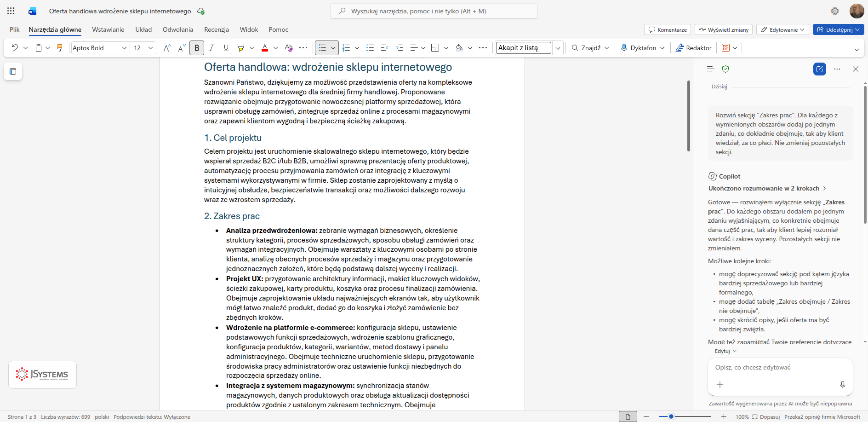This screenshot has width=868, height=422.
Task: Open the app launcher grid
Action: click(x=11, y=11)
